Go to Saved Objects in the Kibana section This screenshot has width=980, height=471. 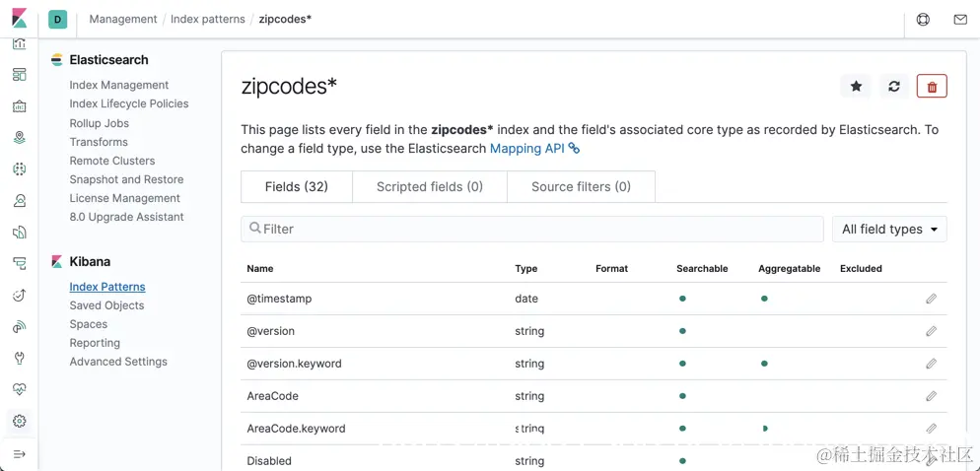pyautogui.click(x=106, y=305)
